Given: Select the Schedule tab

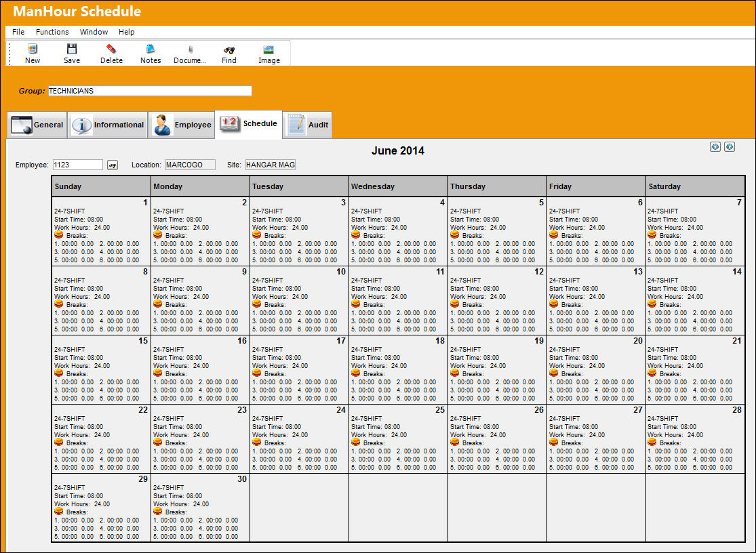Looking at the screenshot, I should [x=248, y=124].
